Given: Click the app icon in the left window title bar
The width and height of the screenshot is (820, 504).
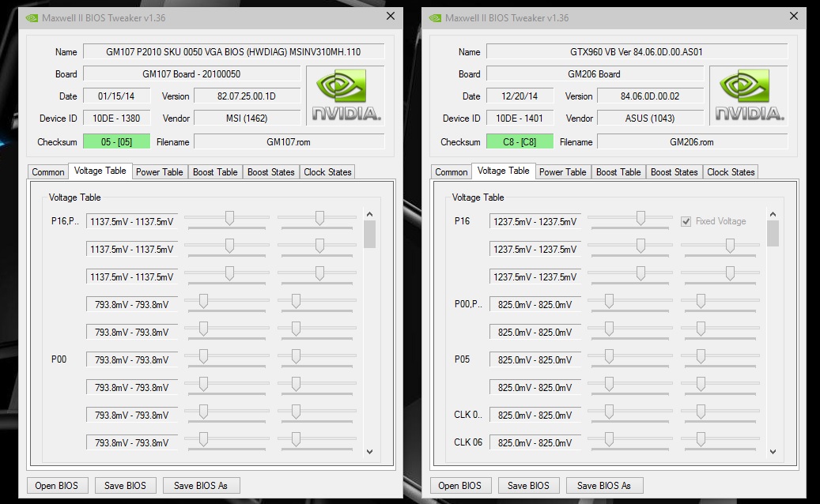Looking at the screenshot, I should click(x=32, y=17).
